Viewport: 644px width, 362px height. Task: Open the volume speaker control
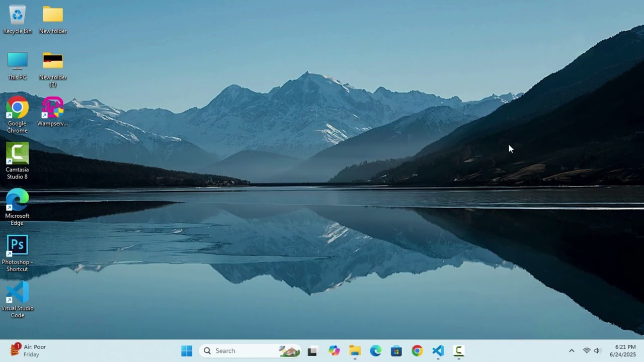click(597, 351)
